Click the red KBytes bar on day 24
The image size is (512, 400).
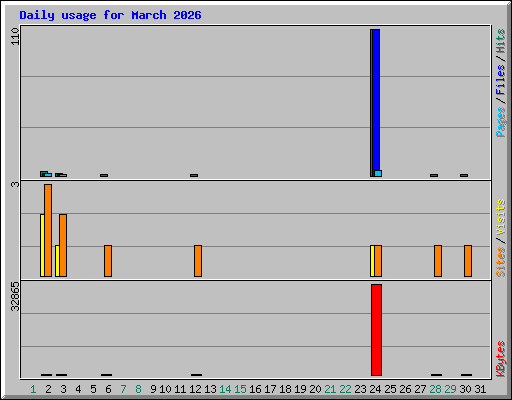(x=376, y=330)
